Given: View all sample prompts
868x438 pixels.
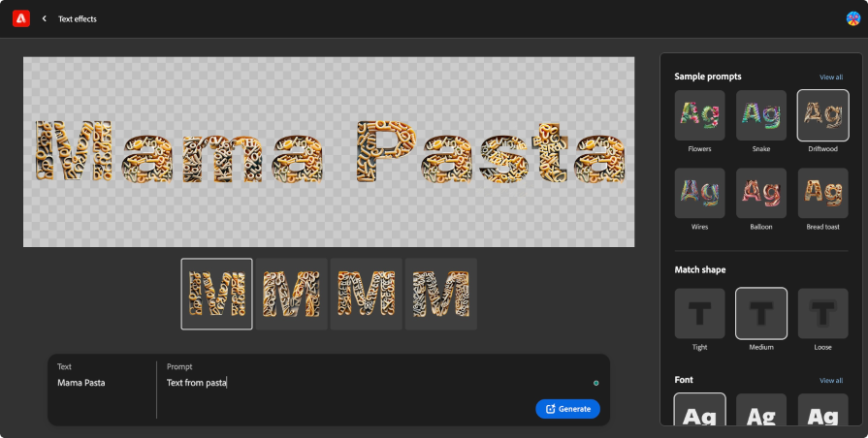Looking at the screenshot, I should pos(830,77).
